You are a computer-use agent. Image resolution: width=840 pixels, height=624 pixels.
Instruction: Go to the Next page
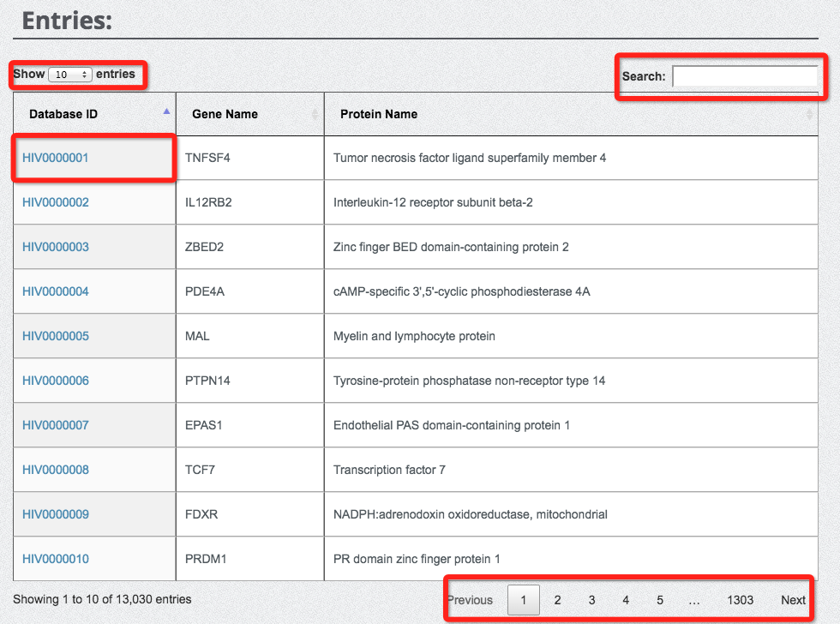click(x=793, y=600)
